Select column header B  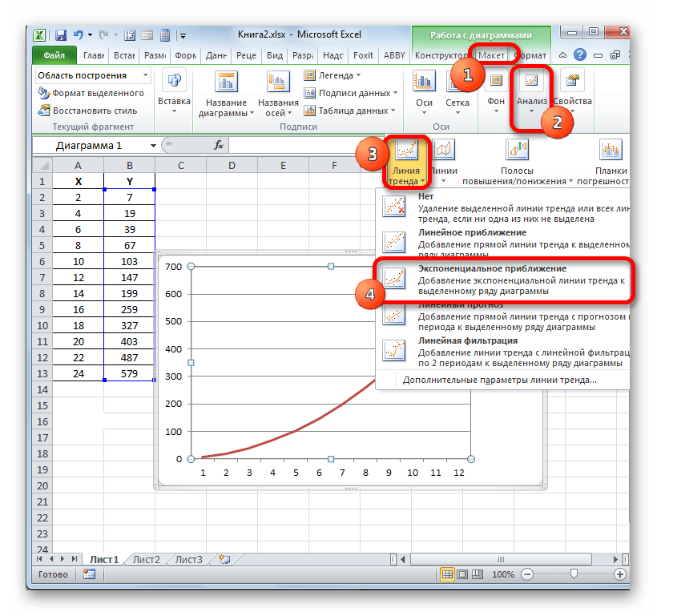[x=129, y=165]
